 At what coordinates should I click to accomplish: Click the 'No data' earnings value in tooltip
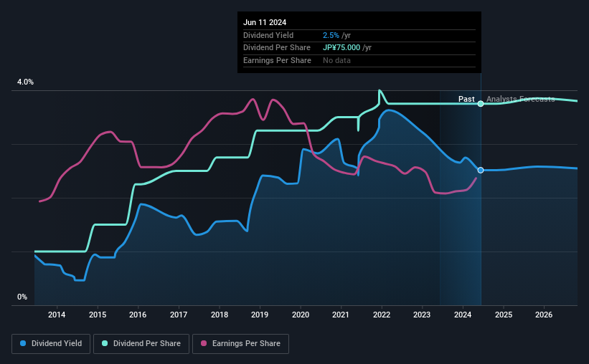click(336, 60)
